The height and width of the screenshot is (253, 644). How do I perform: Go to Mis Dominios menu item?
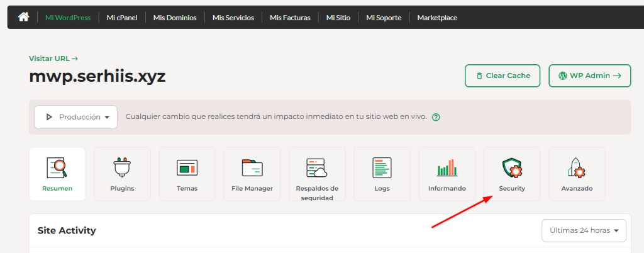[175, 18]
